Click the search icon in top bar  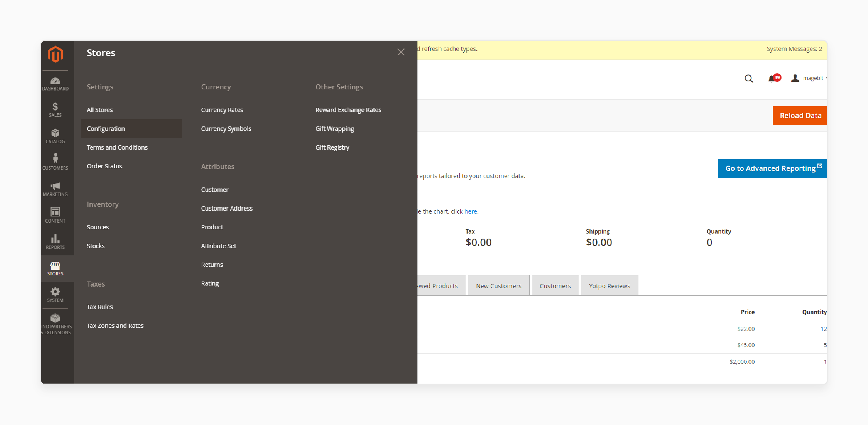(x=750, y=77)
